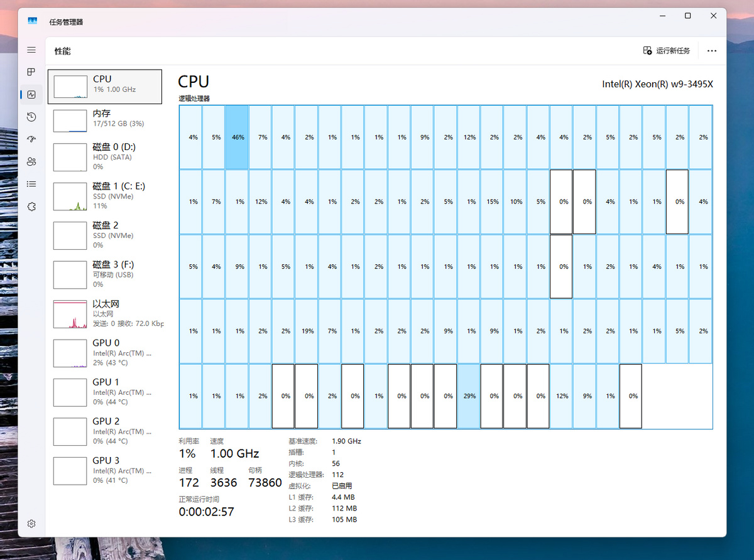Open Task Manager settings gear

31,524
